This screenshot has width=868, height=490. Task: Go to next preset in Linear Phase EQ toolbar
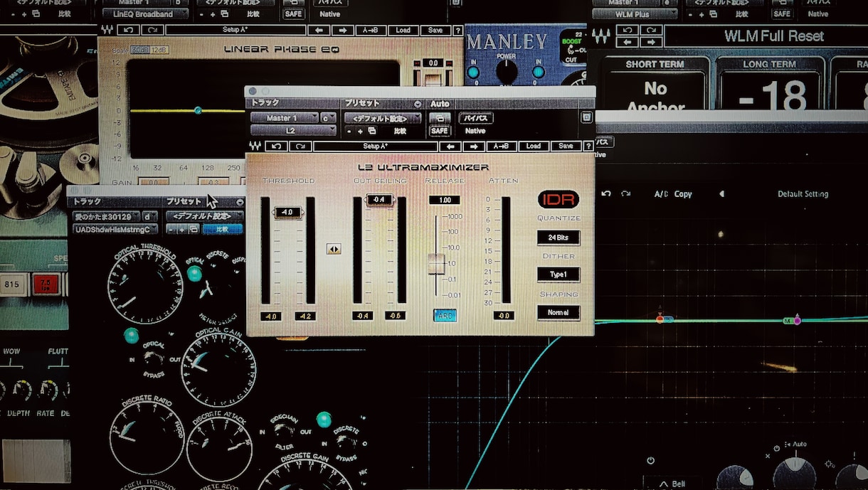click(x=343, y=30)
